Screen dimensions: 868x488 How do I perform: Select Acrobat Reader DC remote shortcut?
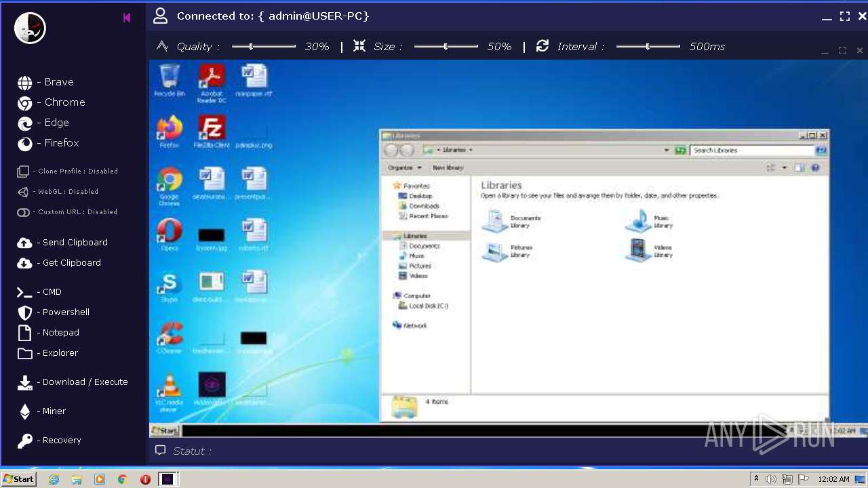coord(212,83)
